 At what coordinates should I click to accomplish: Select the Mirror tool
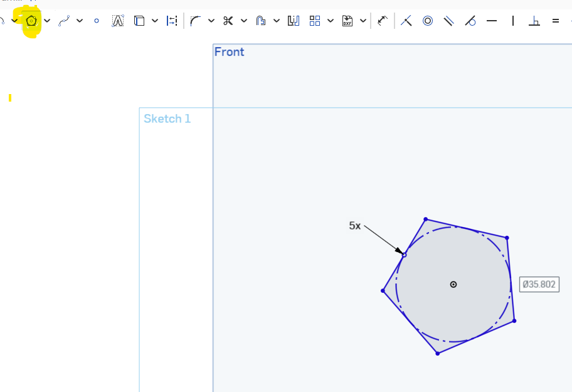point(293,21)
